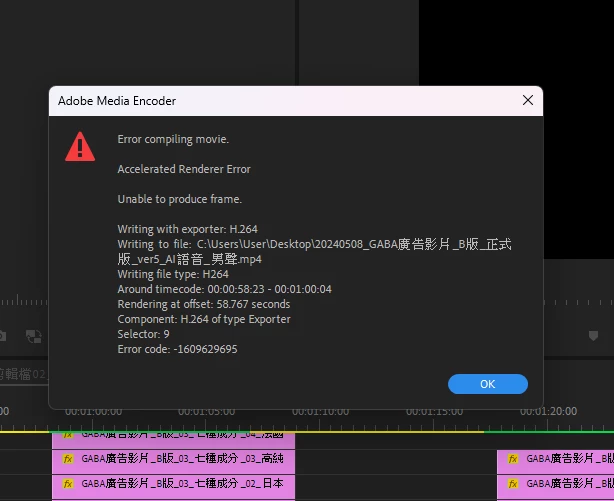Click "Error code: -1609629695" text
Image resolution: width=614 pixels, height=501 pixels.
(177, 349)
